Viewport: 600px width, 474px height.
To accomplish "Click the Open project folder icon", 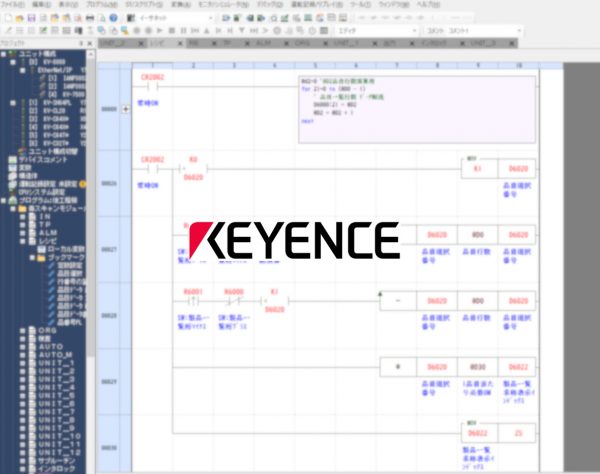I will click(20, 18).
